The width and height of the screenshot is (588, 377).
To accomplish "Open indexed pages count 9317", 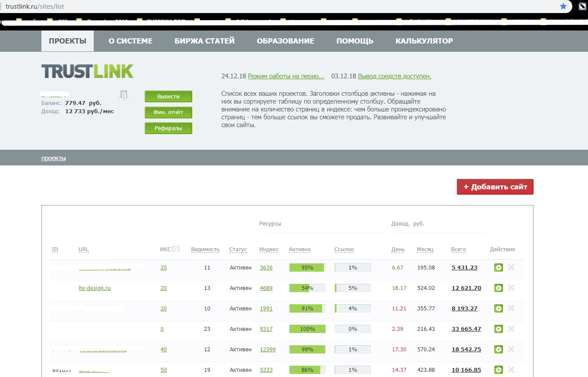I will pos(266,329).
